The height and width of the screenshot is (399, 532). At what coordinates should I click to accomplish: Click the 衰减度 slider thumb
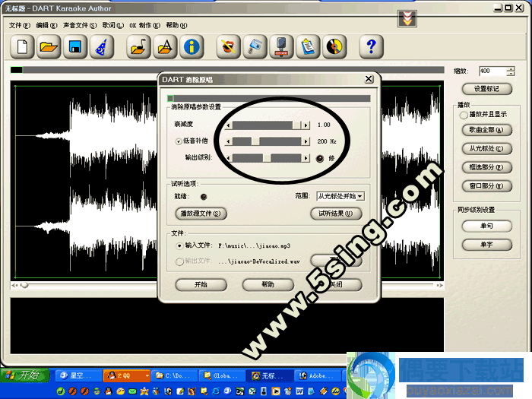(x=297, y=125)
